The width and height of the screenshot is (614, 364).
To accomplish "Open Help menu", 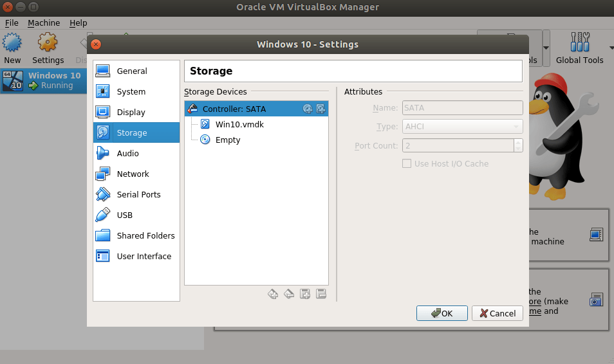I will pos(79,23).
